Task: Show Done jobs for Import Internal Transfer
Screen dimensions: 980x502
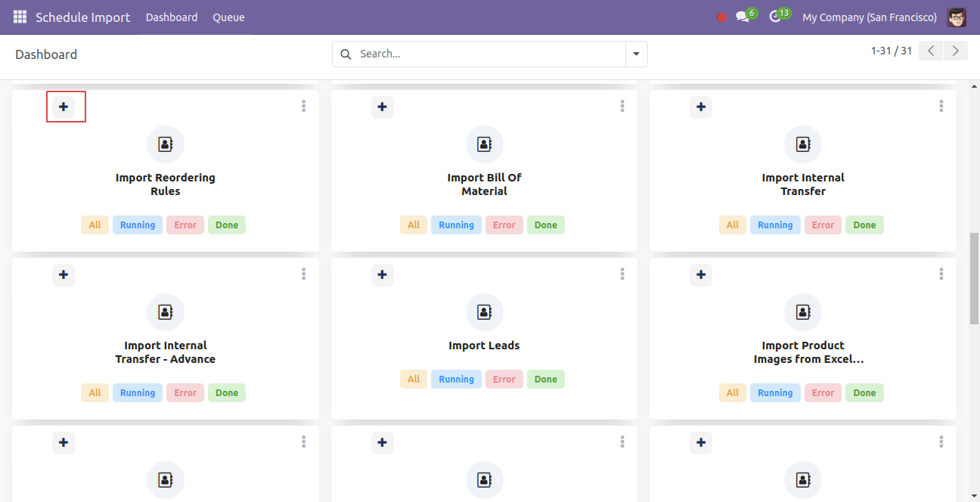Action: click(x=865, y=225)
